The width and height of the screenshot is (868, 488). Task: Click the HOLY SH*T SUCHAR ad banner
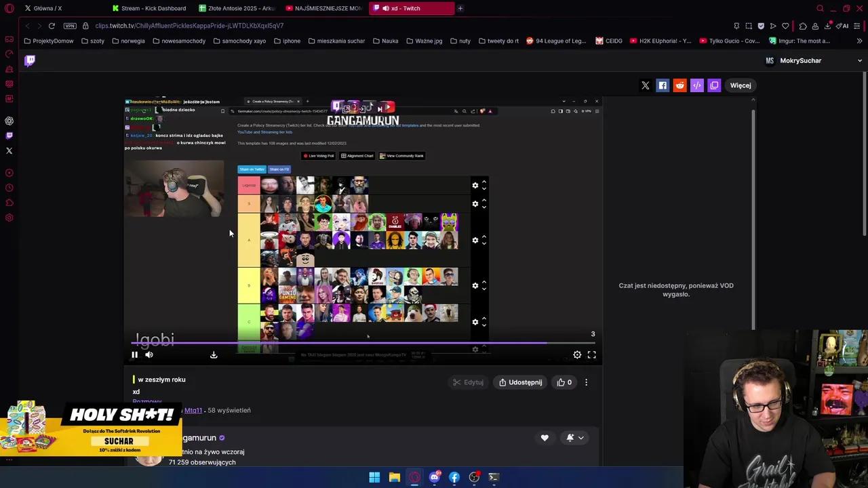click(x=91, y=430)
